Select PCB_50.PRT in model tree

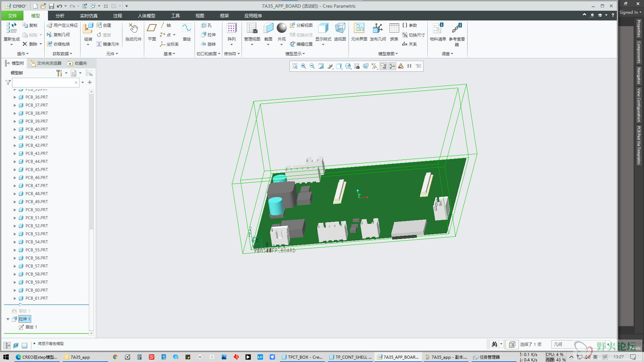[x=37, y=210]
